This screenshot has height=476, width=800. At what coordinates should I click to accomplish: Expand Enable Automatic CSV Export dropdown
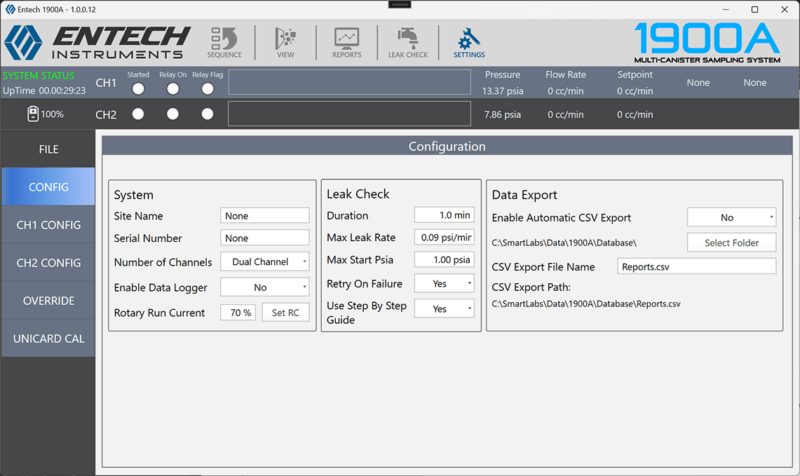tap(731, 217)
